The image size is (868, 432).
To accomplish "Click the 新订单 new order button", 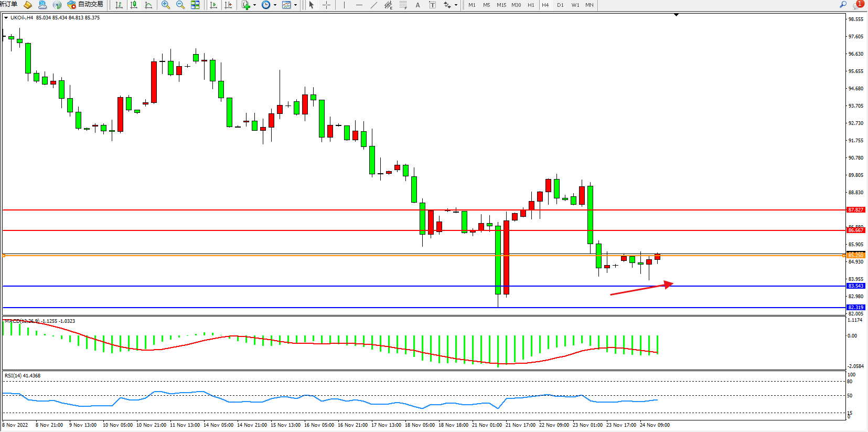I will click(x=8, y=4).
